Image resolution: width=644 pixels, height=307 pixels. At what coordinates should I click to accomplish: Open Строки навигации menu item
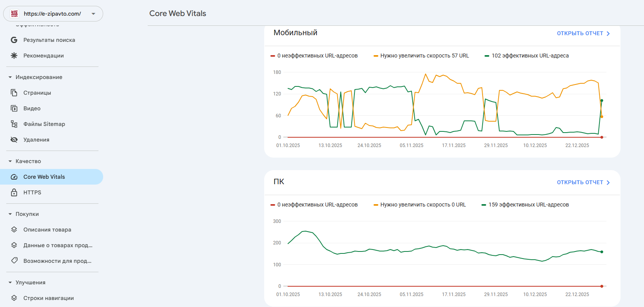[48, 298]
